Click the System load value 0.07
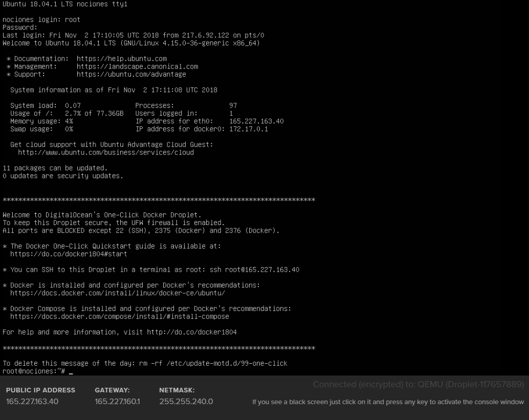This screenshot has height=420, width=529. point(73,105)
